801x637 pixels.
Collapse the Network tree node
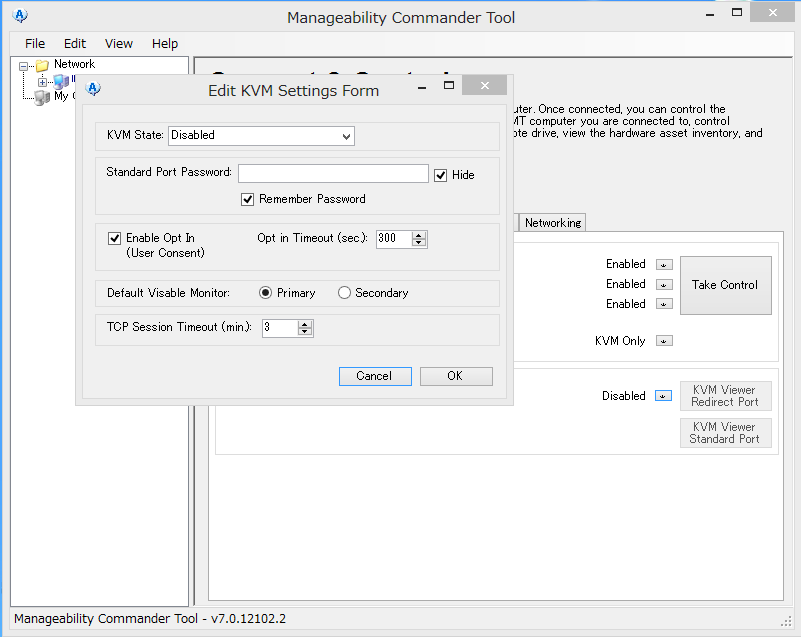pyautogui.click(x=24, y=65)
